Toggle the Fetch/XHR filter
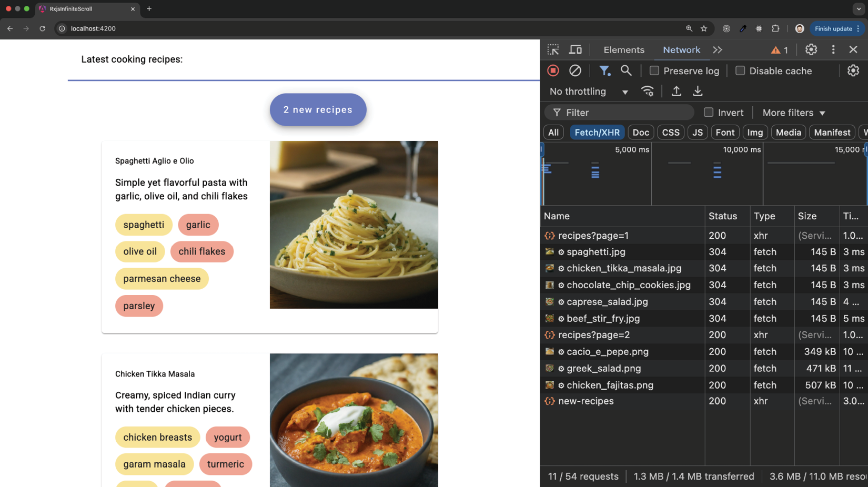Screen dimensions: 868x487 pos(597,132)
